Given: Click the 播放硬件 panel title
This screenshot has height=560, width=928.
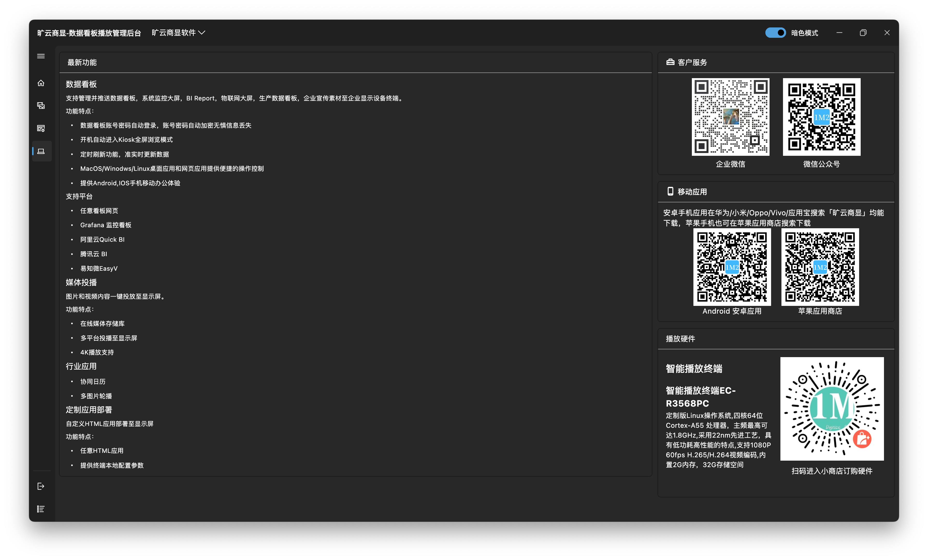Looking at the screenshot, I should (680, 339).
